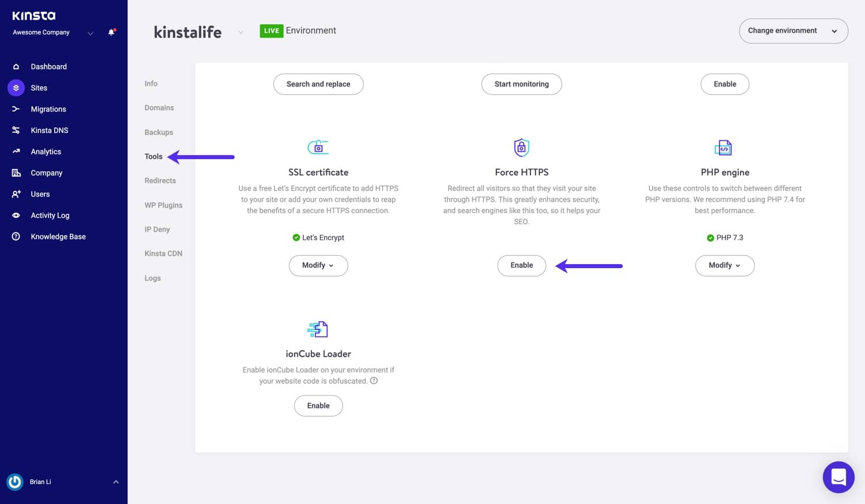Select the Redirects tab

tap(160, 180)
